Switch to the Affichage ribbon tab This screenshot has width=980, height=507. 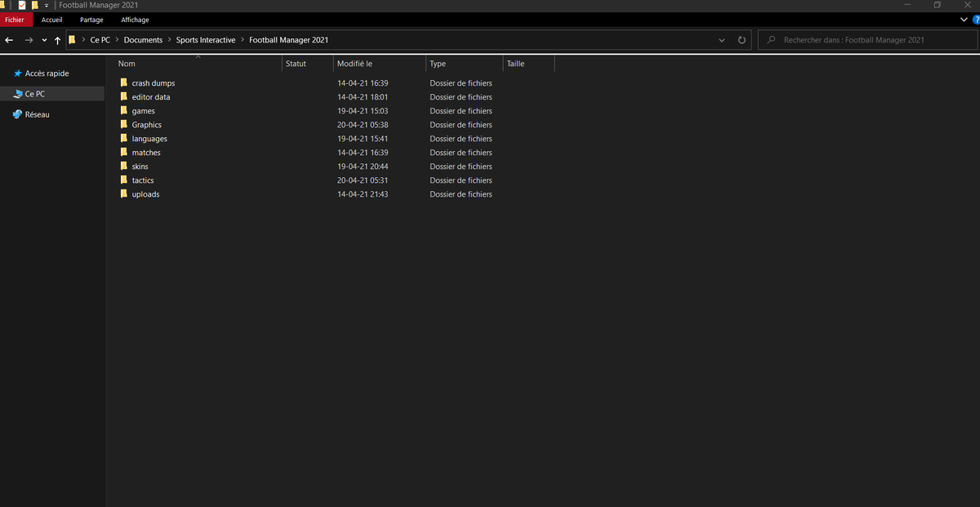click(135, 20)
